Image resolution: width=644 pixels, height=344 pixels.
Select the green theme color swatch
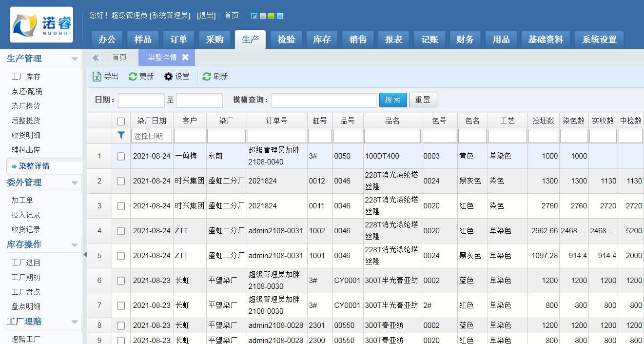click(271, 16)
